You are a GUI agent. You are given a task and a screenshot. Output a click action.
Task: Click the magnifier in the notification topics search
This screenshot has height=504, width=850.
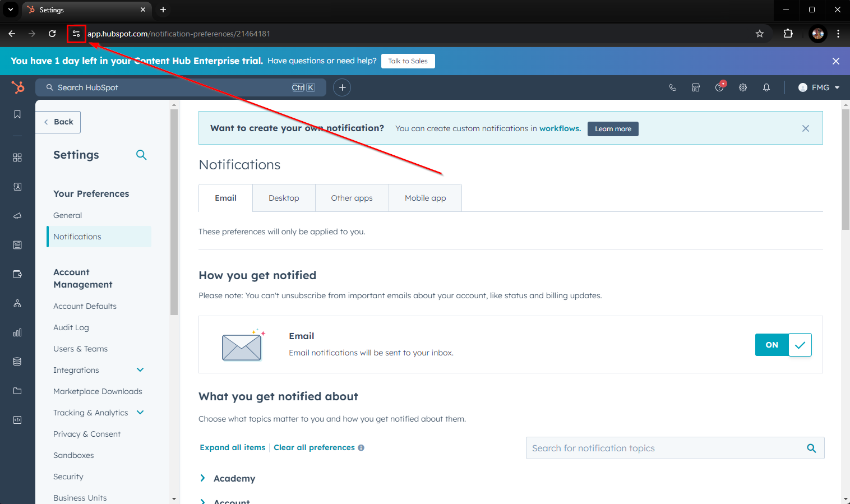pyautogui.click(x=811, y=448)
